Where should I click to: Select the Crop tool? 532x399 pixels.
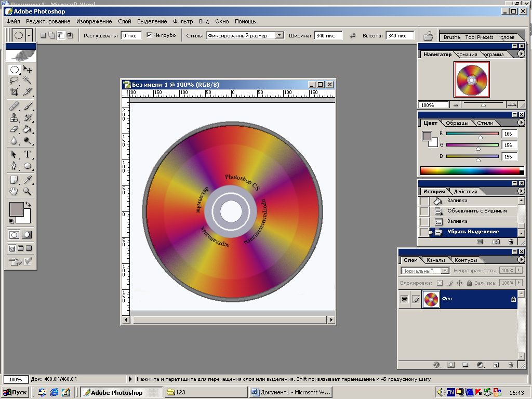(14, 91)
